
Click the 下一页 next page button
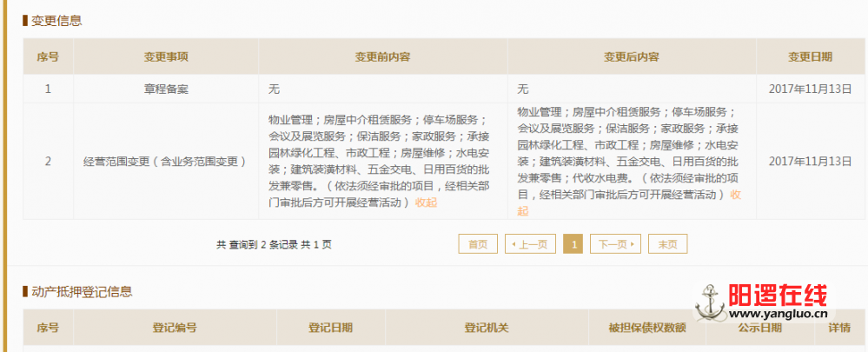tap(615, 244)
